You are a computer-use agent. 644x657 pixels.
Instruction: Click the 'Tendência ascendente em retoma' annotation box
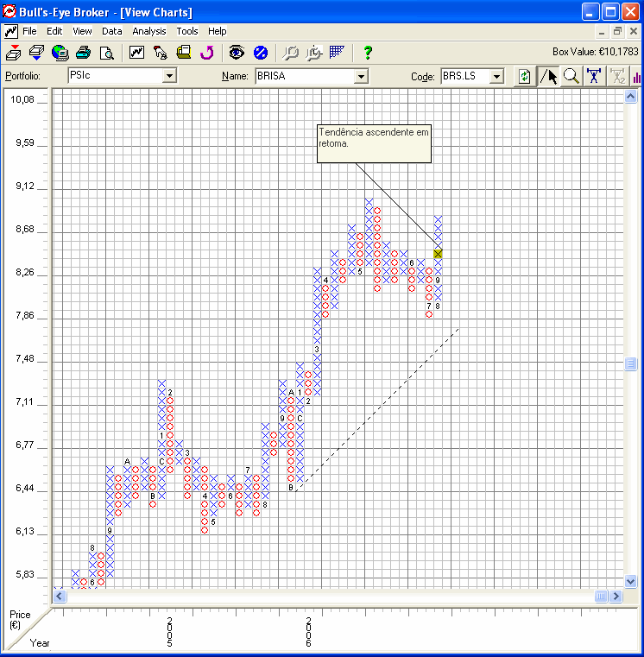point(374,143)
